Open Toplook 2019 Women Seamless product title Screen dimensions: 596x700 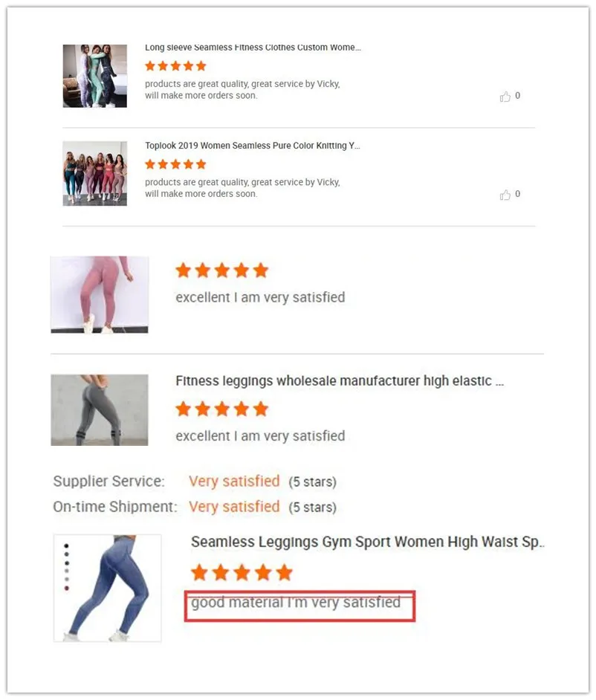(252, 146)
